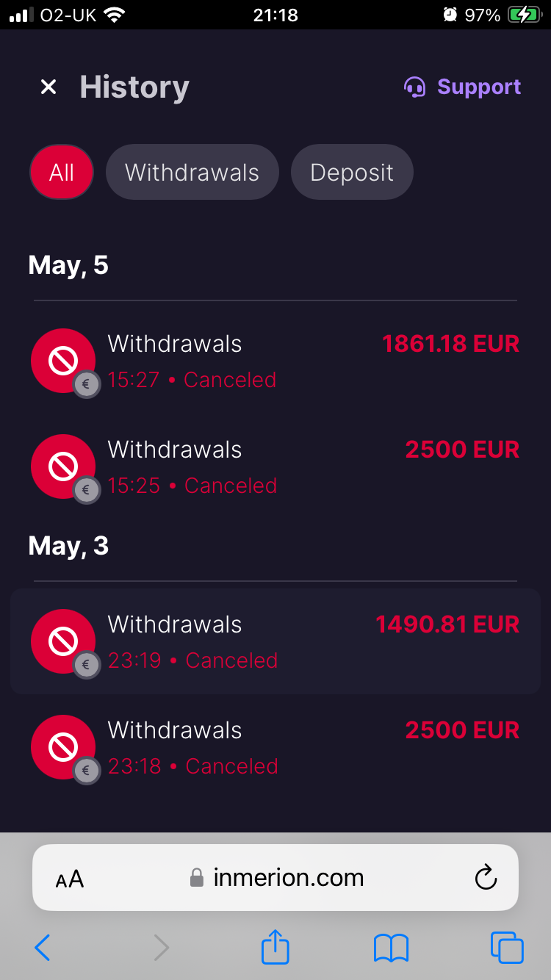Select the 23:19 Canceled status text
The width and height of the screenshot is (551, 980).
pyautogui.click(x=192, y=660)
